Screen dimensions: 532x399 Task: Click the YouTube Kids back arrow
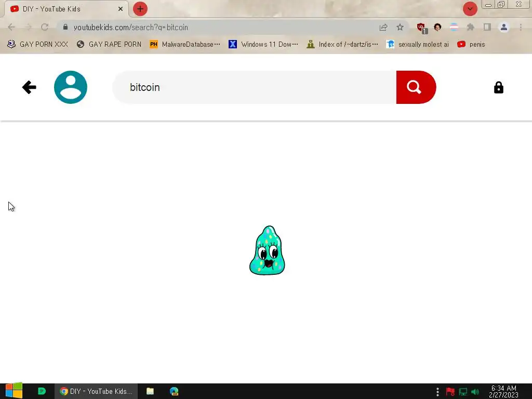point(29,87)
